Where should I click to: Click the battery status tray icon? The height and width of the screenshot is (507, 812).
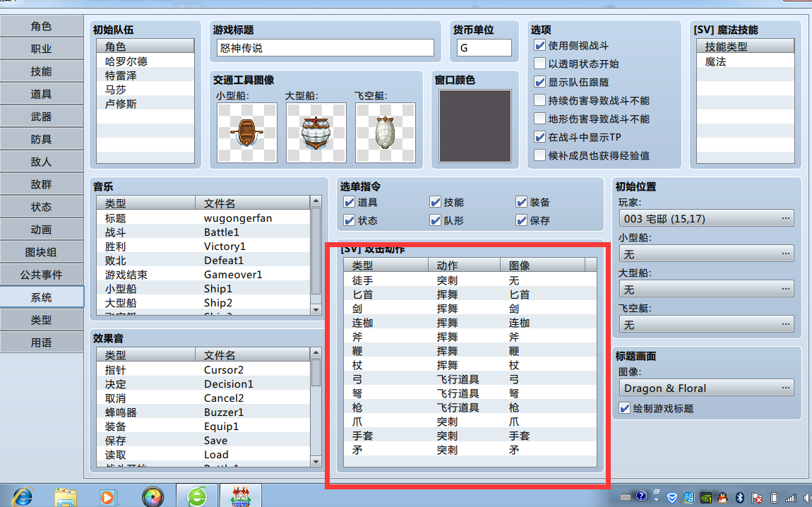[774, 498]
